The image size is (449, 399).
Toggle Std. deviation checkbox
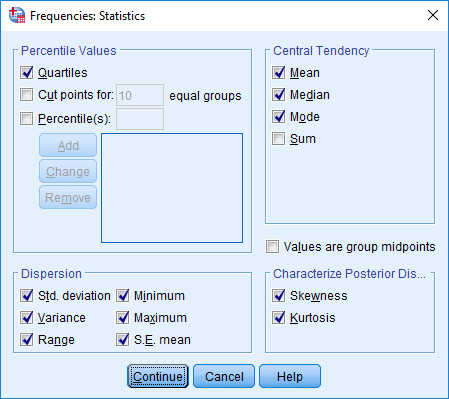(27, 296)
